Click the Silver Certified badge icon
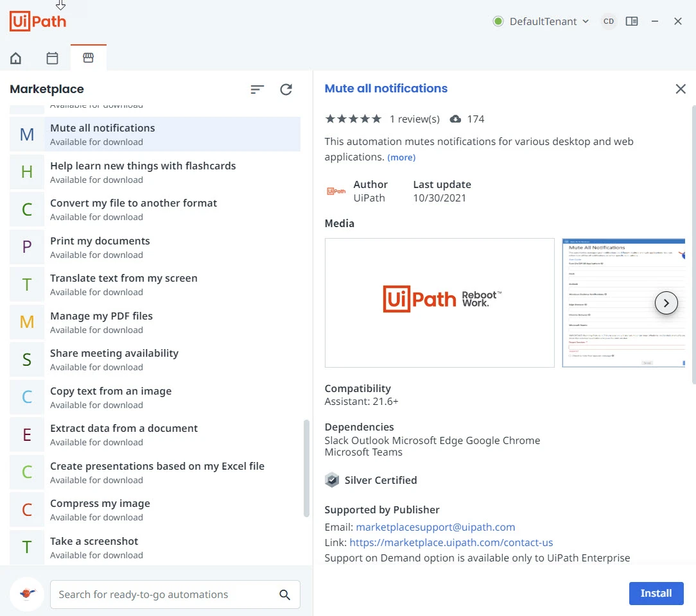 point(331,481)
